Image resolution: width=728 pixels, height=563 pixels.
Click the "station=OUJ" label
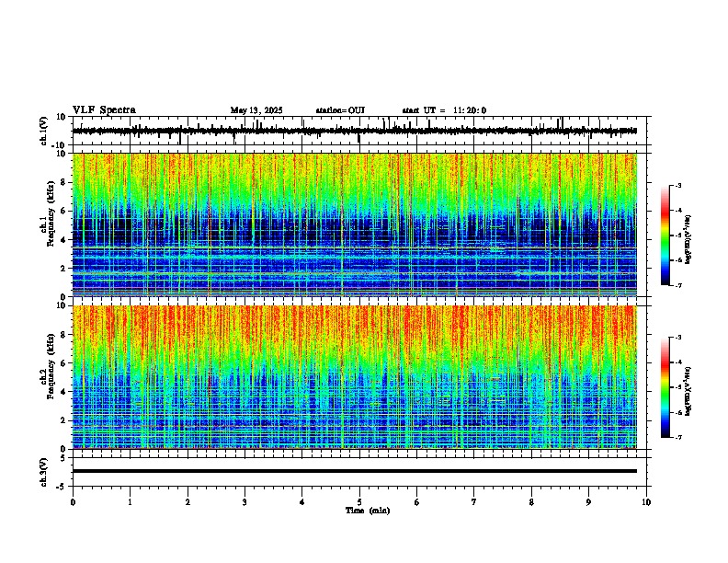[340, 110]
